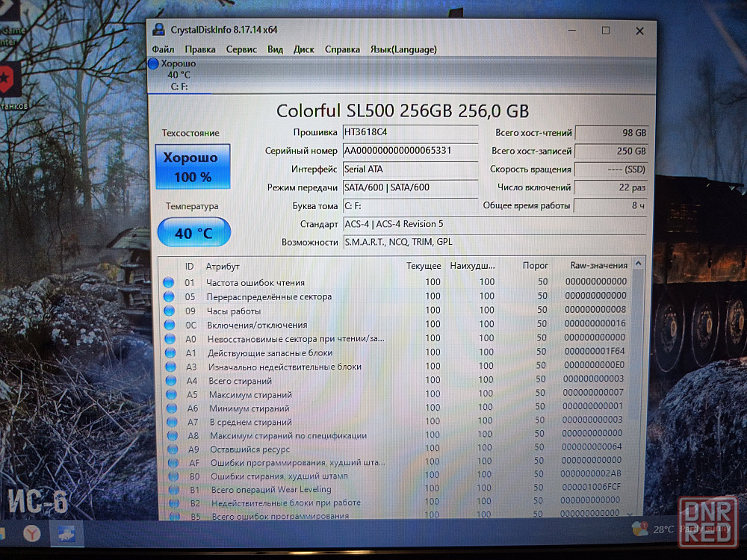Open the Диск menu
Image resolution: width=747 pixels, height=560 pixels.
click(304, 49)
